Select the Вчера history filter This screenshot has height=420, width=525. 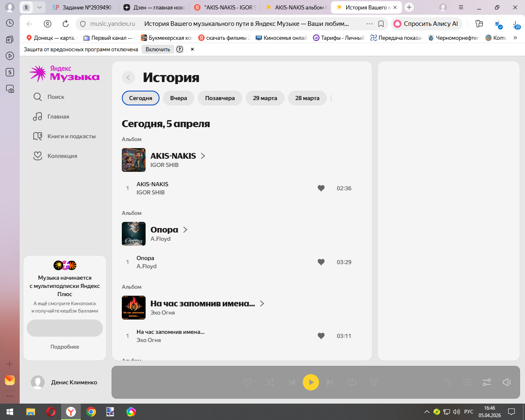coord(178,98)
